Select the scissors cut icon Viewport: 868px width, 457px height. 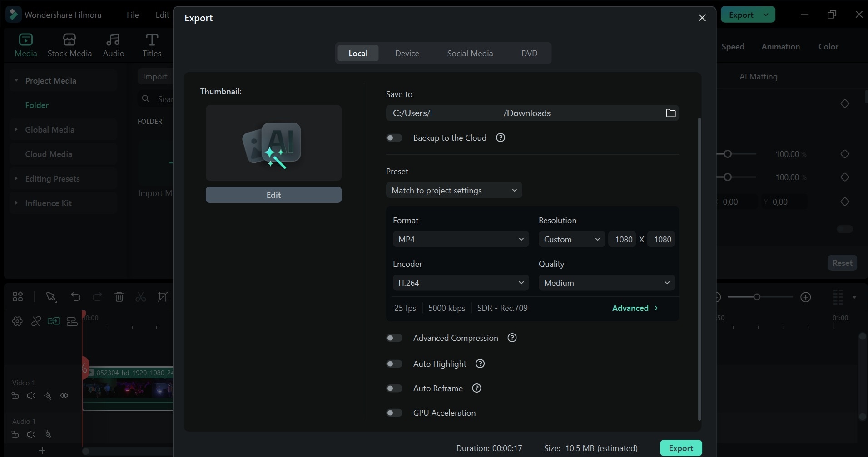click(140, 297)
